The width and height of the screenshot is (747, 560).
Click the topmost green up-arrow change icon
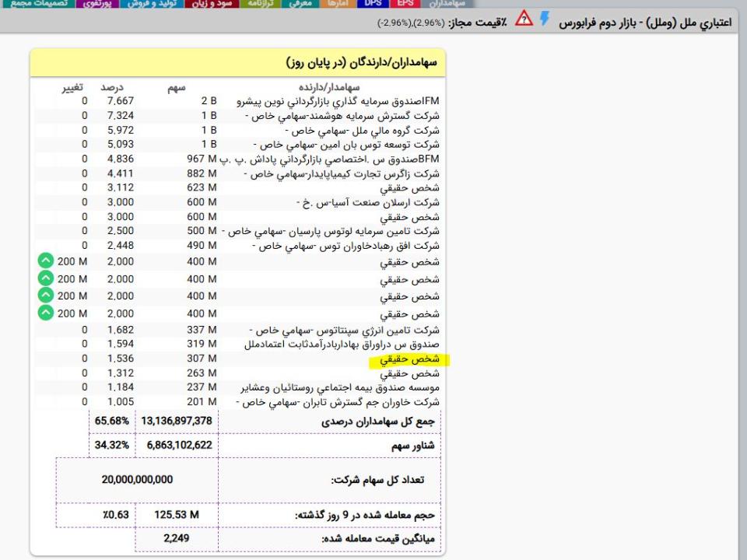(46, 262)
